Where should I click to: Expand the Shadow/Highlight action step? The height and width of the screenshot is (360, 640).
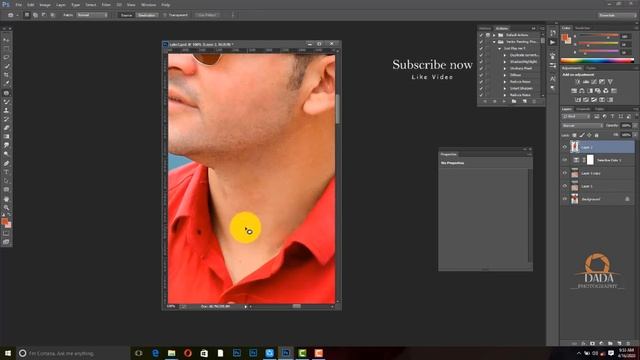click(505, 62)
